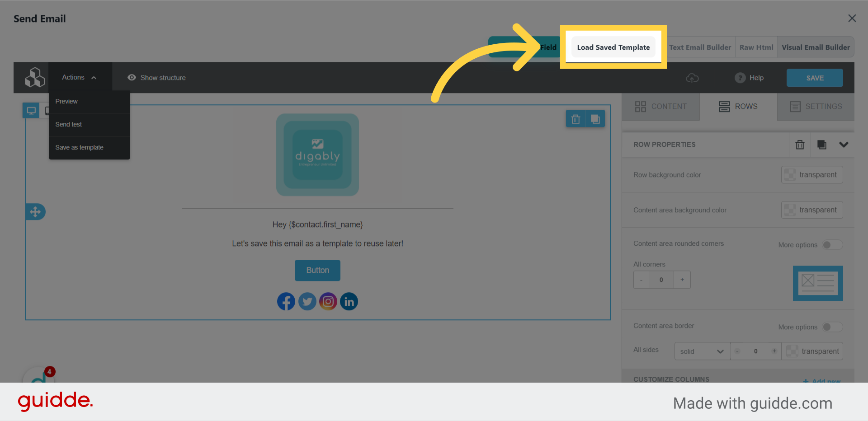Click the "Content area border" label
Viewport: 868px width, 421px height.
[x=664, y=326]
